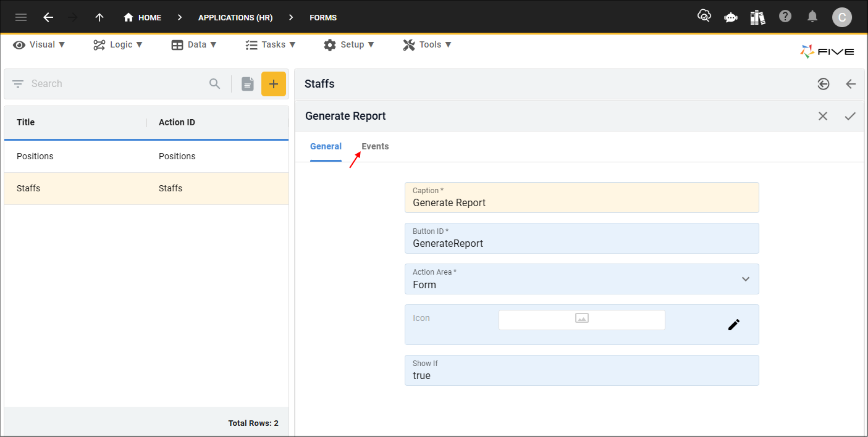Open the hamburger navigation menu

click(21, 17)
